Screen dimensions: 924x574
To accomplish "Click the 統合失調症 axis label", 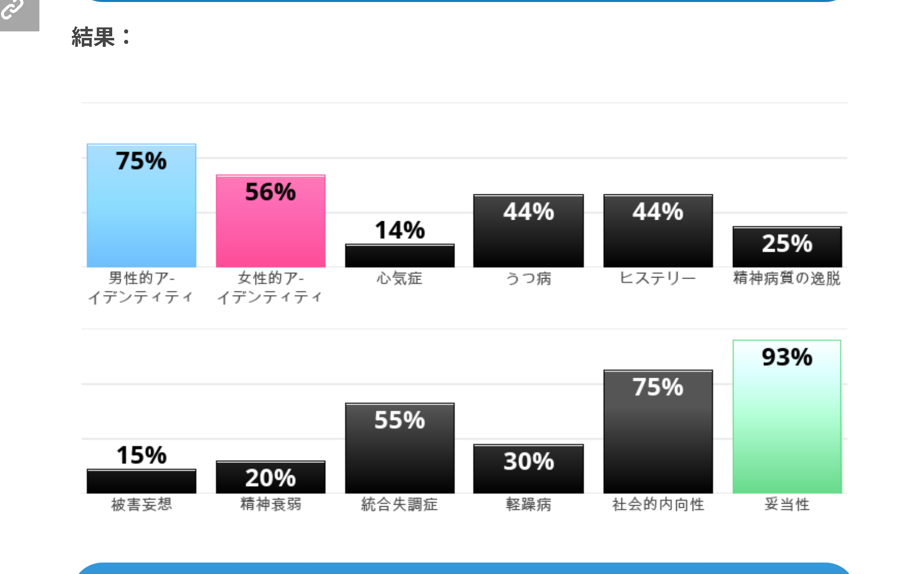I will tap(399, 504).
